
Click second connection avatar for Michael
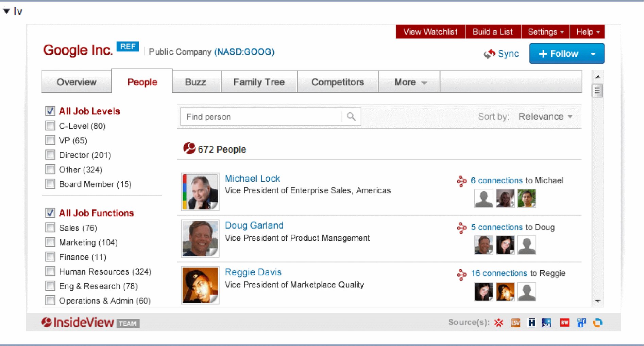click(x=505, y=198)
